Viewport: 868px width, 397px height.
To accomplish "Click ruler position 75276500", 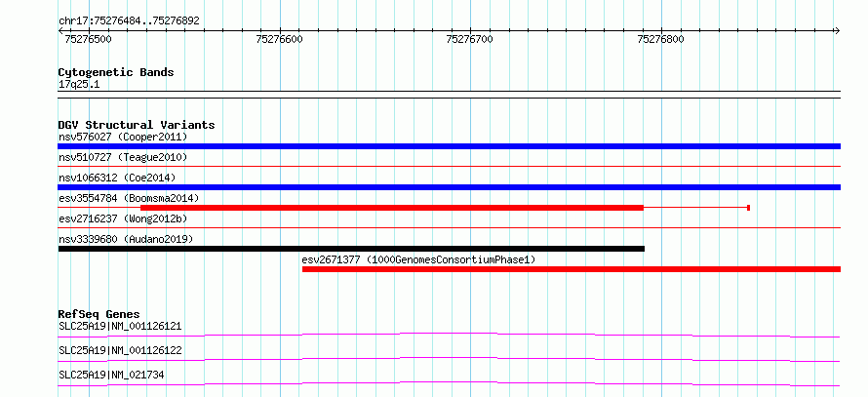I will (88, 39).
